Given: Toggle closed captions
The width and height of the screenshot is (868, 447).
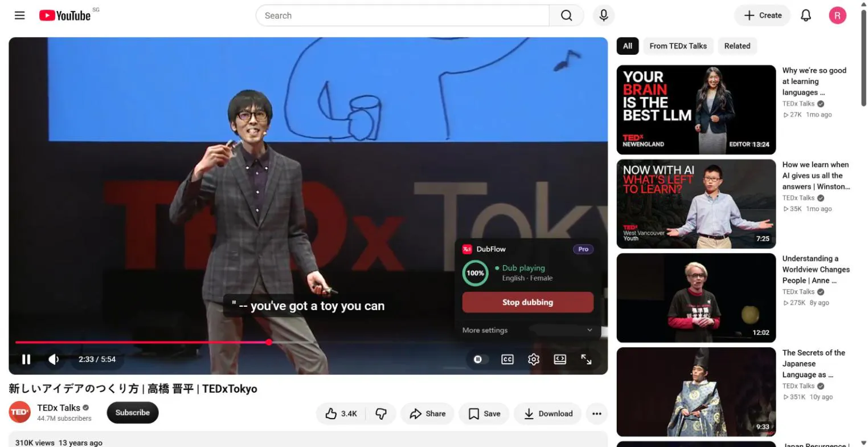Looking at the screenshot, I should [507, 359].
